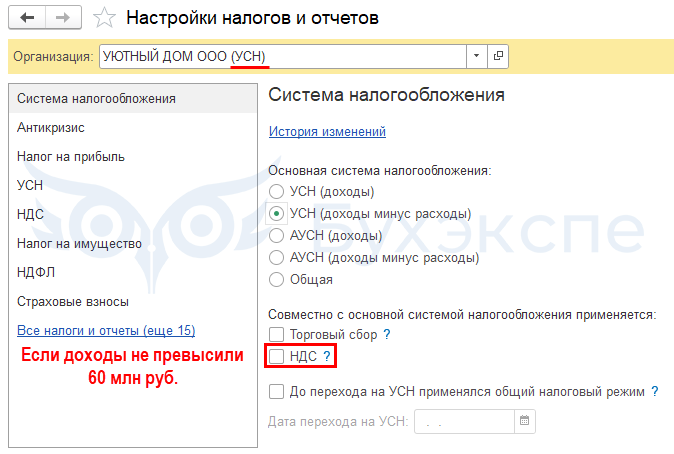Add page to favorites with star icon
Image resolution: width=674 pixels, height=454 pixels.
pyautogui.click(x=104, y=18)
